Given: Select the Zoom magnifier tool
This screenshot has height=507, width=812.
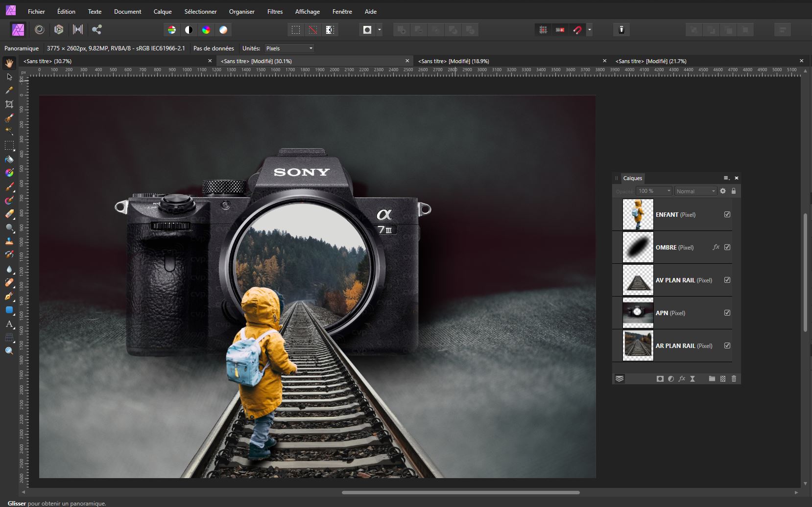Looking at the screenshot, I should [x=9, y=351].
